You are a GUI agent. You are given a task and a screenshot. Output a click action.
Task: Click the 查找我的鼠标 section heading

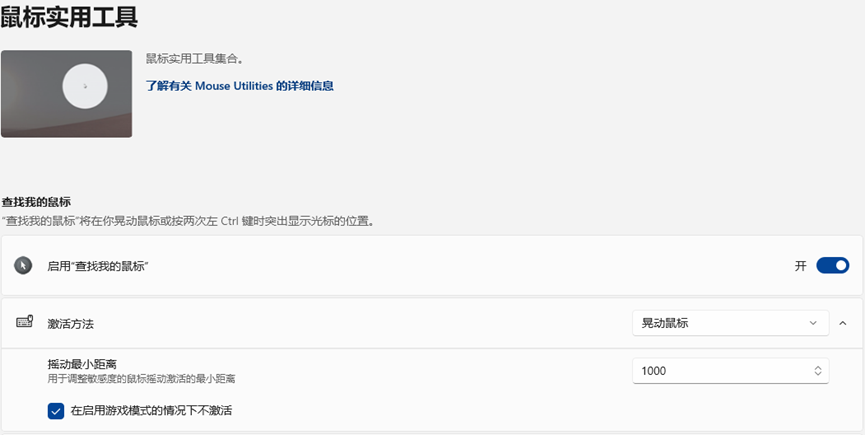[x=36, y=202]
